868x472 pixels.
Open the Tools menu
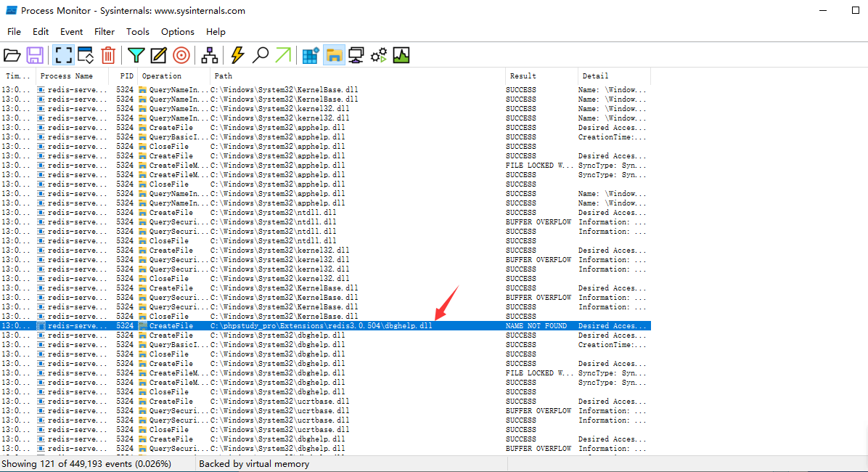pyautogui.click(x=138, y=31)
